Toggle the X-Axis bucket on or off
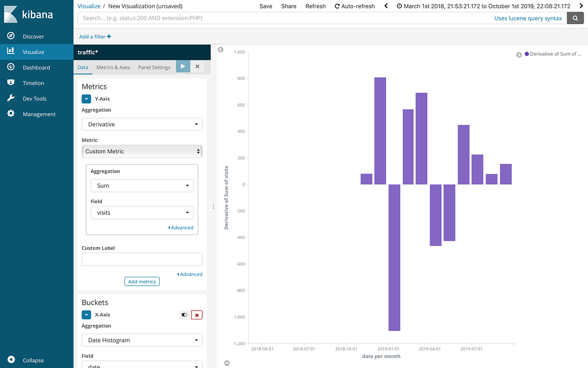Screen dimensions: 588x368 click(x=184, y=315)
